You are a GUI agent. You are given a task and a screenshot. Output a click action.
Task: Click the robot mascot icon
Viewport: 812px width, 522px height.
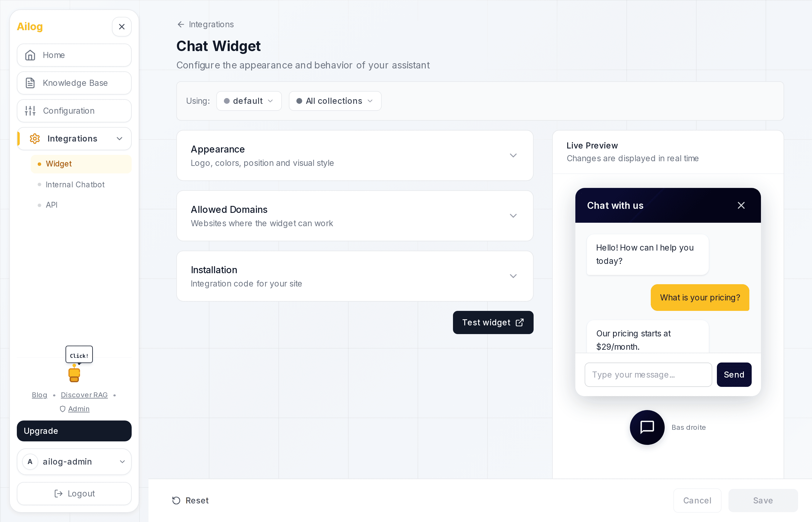[x=74, y=374]
